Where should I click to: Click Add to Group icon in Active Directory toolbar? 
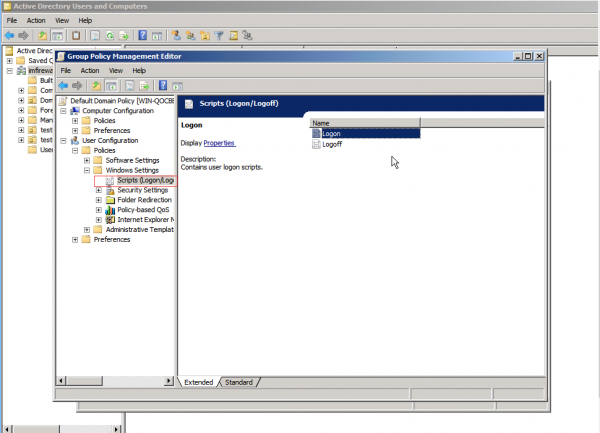click(x=248, y=36)
